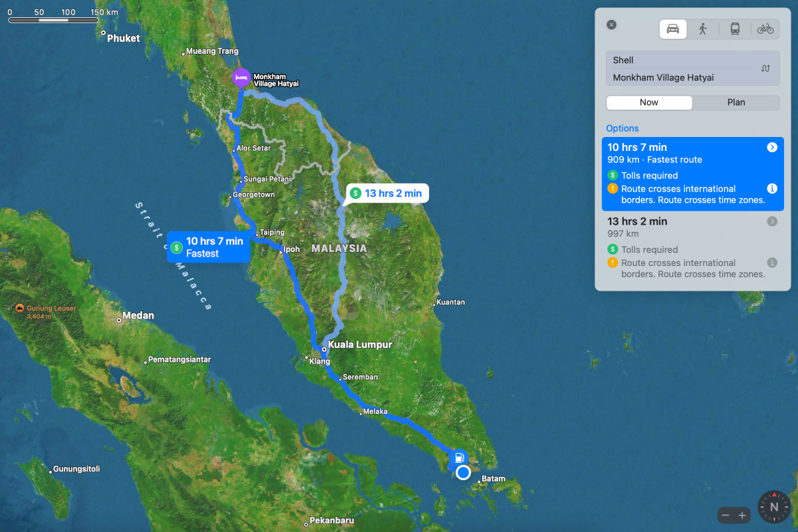
Task: Show info for fastest route advisories
Action: point(772,188)
